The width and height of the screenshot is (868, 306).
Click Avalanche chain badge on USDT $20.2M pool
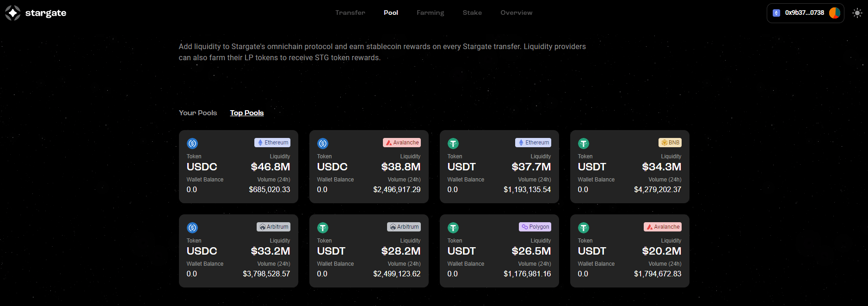coord(663,227)
